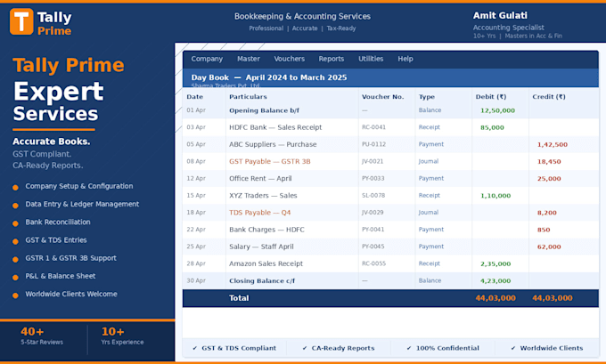606x364 pixels.
Task: Click voucher number JV-0029
Action: coord(373,213)
